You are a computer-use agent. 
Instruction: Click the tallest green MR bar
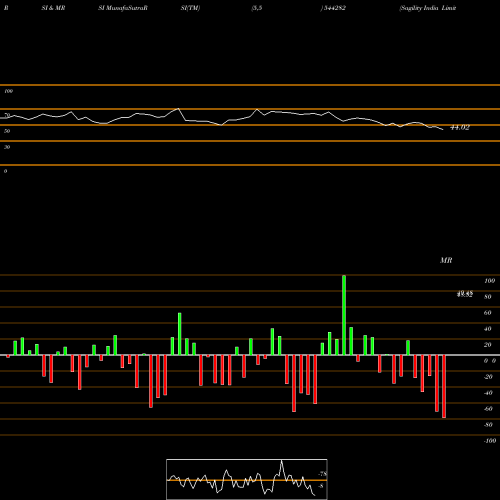pyautogui.click(x=344, y=315)
